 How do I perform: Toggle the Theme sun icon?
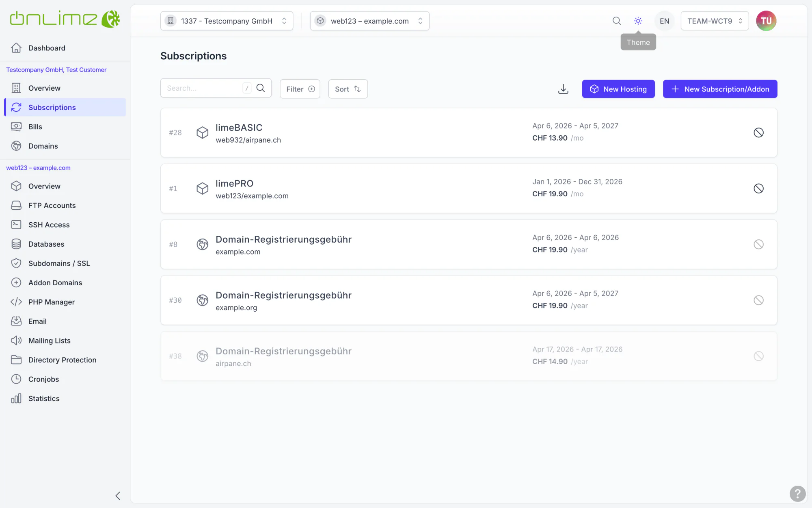point(638,21)
